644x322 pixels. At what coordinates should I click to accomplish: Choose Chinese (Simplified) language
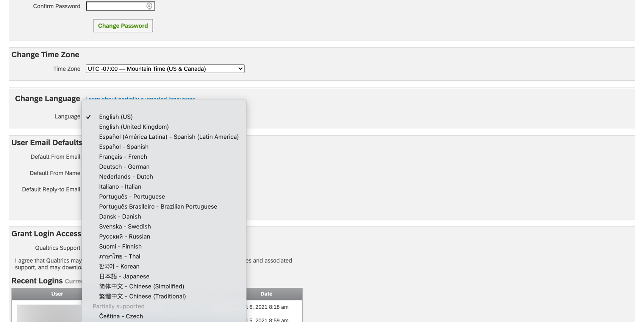pyautogui.click(x=141, y=286)
